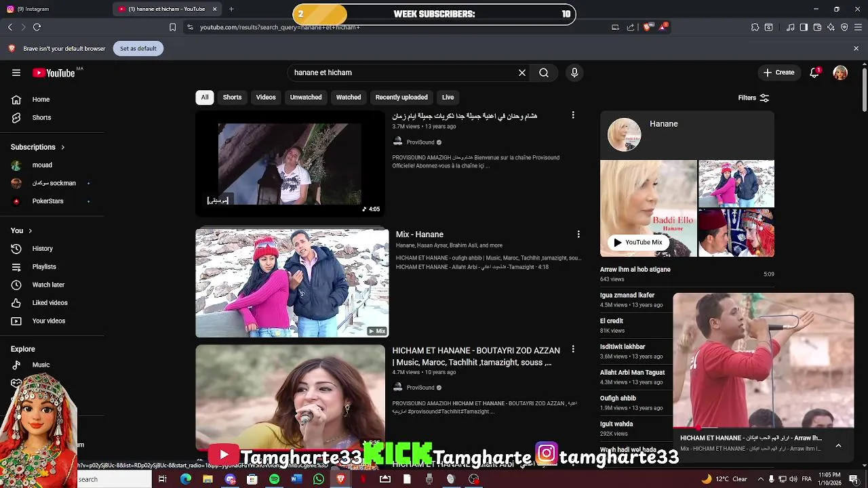This screenshot has height=488, width=868.
Task: Select the Shorts filter chip
Action: coord(232,97)
